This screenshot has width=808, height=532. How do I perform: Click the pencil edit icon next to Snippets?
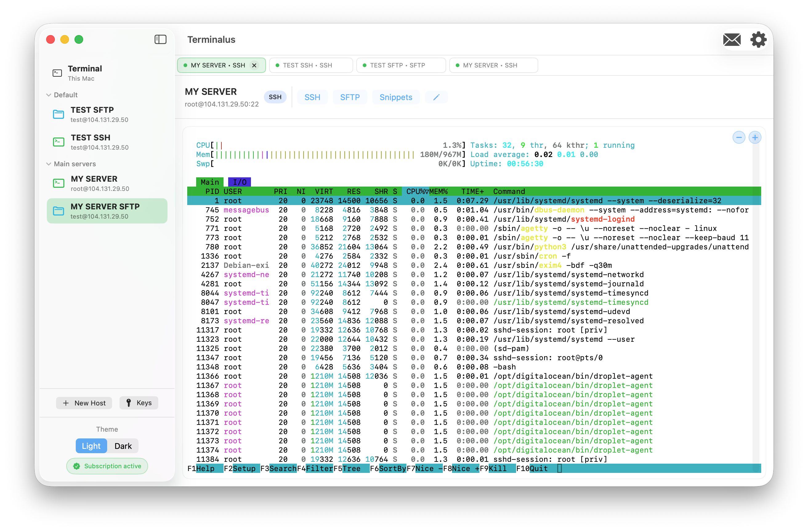(x=436, y=97)
